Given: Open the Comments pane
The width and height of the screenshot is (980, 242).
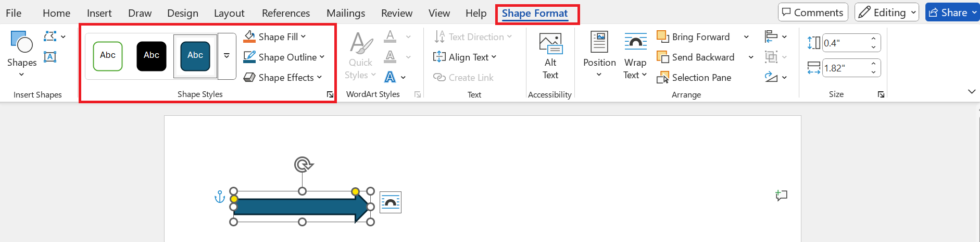Looking at the screenshot, I should 813,13.
